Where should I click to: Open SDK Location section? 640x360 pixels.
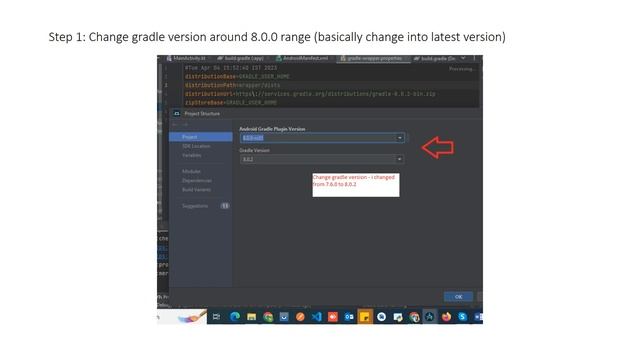click(x=196, y=146)
